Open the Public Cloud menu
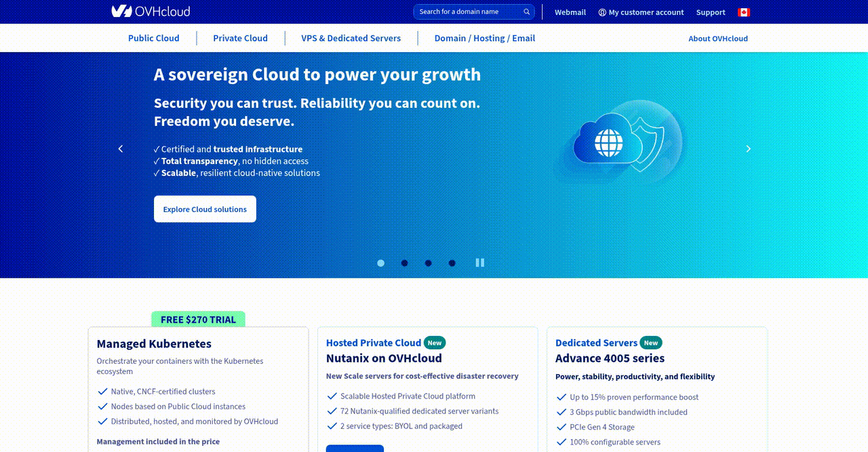Image resolution: width=868 pixels, height=452 pixels. (154, 38)
